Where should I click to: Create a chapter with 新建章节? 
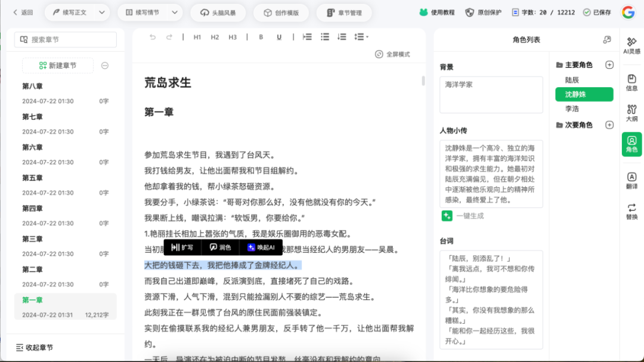pyautogui.click(x=58, y=66)
